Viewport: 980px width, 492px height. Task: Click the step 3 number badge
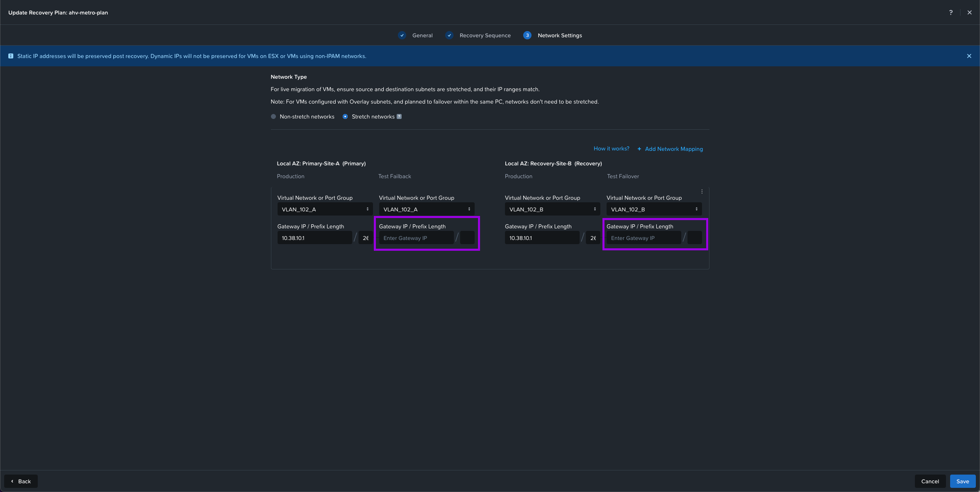click(527, 35)
